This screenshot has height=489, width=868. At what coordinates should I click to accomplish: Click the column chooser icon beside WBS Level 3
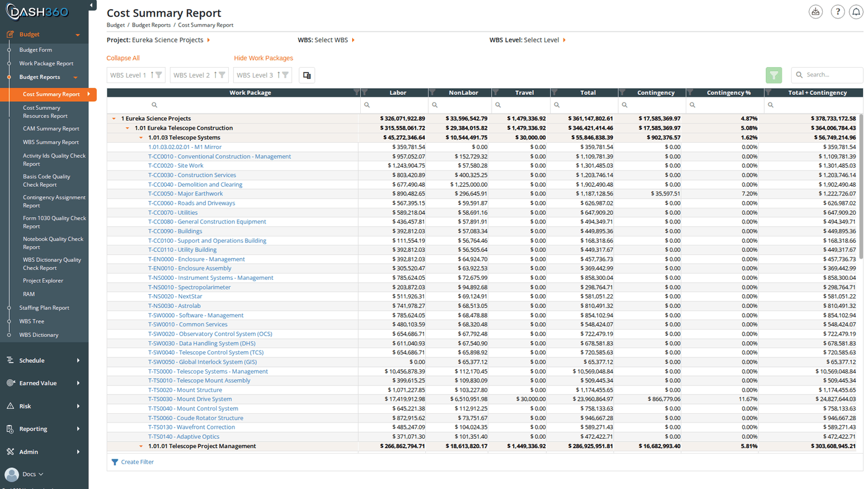point(306,75)
